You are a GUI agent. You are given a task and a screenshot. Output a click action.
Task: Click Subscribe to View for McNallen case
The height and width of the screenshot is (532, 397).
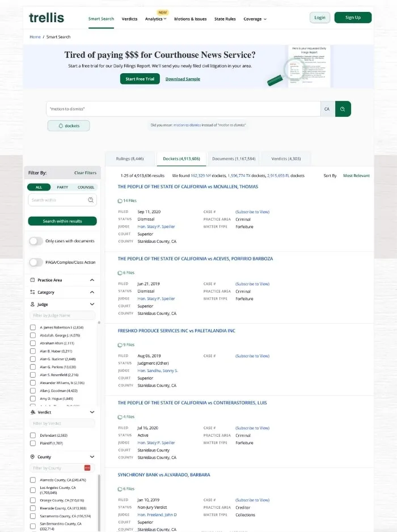[x=252, y=212]
